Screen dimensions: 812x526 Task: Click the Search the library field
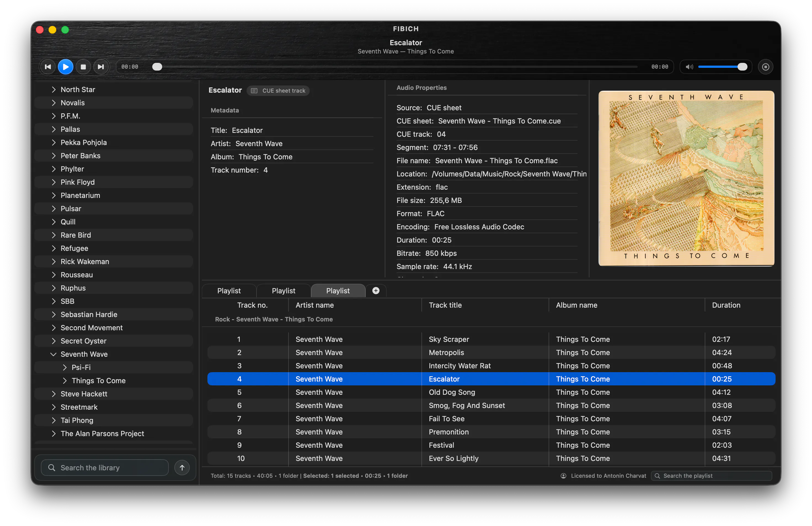105,468
